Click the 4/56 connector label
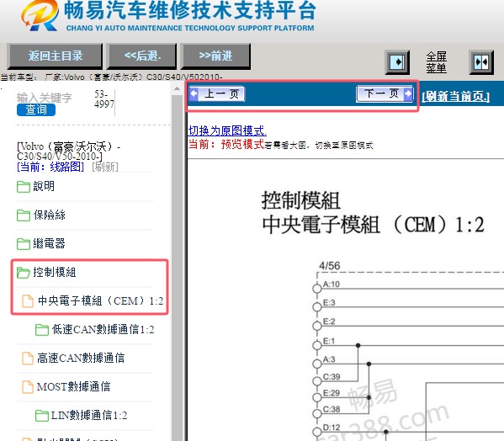Screen dimensions: 504x441 (330, 265)
